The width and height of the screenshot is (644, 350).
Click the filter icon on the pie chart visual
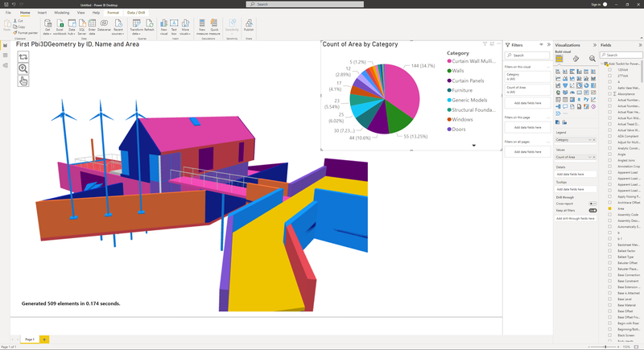coord(485,44)
